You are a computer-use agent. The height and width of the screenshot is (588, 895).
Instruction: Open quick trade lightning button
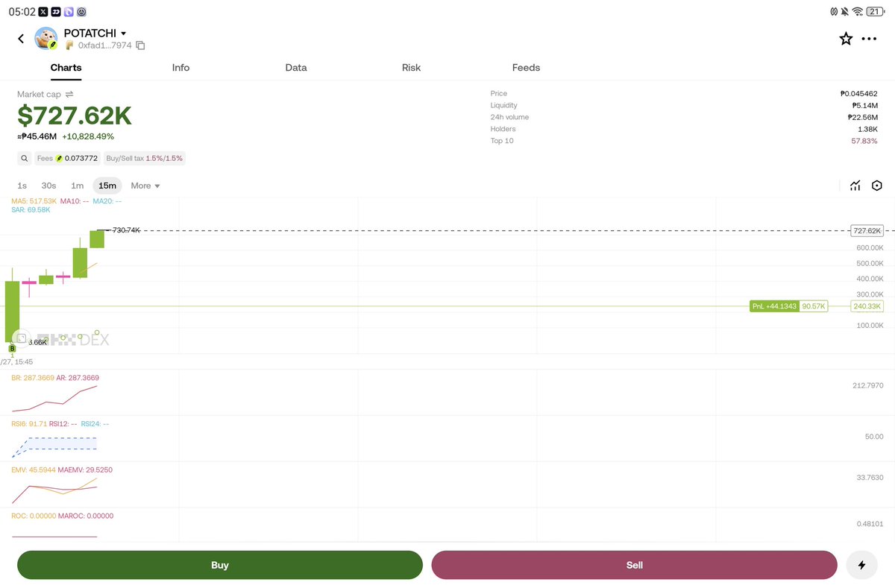[x=862, y=565]
